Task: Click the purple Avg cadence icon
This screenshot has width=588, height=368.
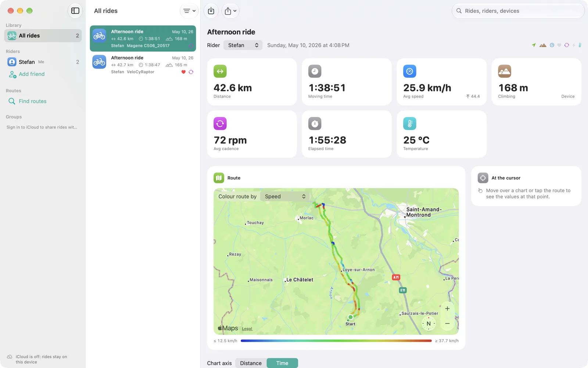Action: [x=220, y=124]
